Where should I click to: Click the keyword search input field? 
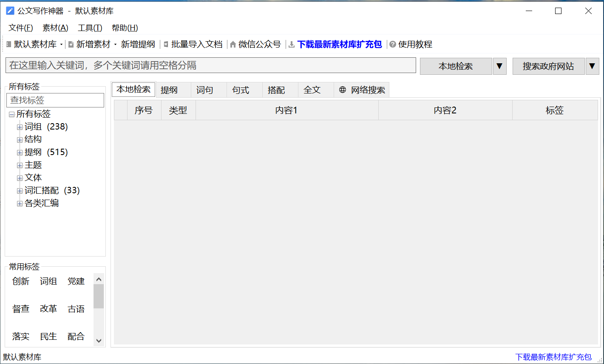coord(210,65)
